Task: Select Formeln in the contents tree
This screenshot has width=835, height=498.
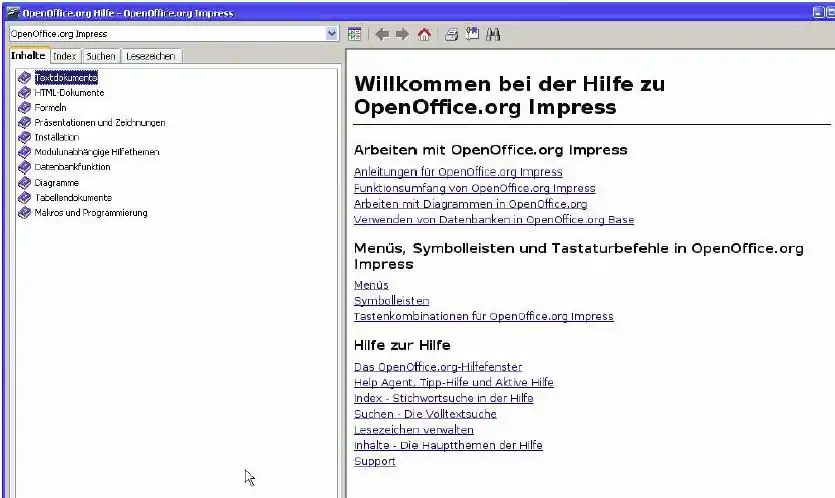Action: 51,108
